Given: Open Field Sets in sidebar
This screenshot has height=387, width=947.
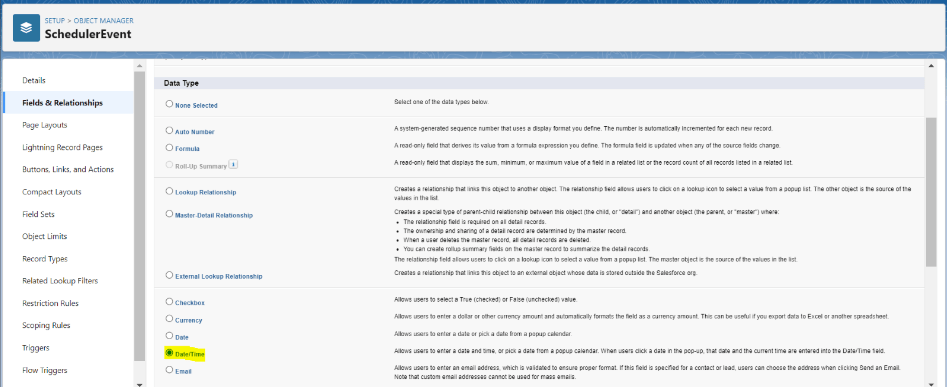Looking at the screenshot, I should 38,214.
